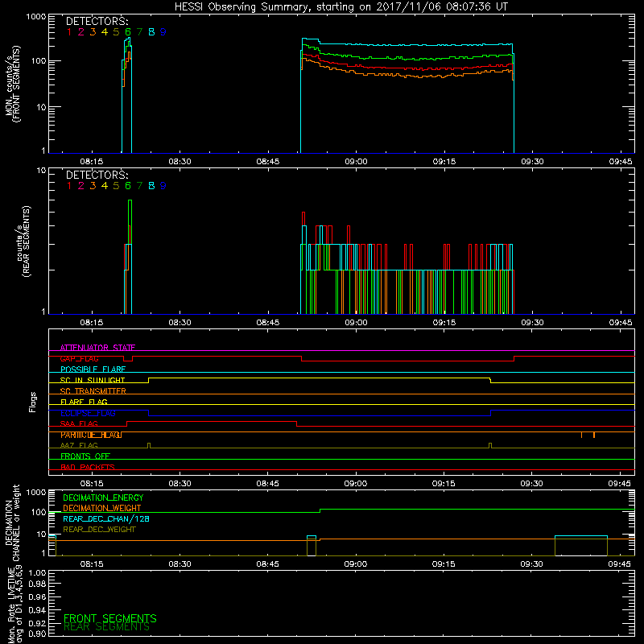
Task: Select the REAR_DEC_WEIGHT legend entry
Action: [99, 530]
